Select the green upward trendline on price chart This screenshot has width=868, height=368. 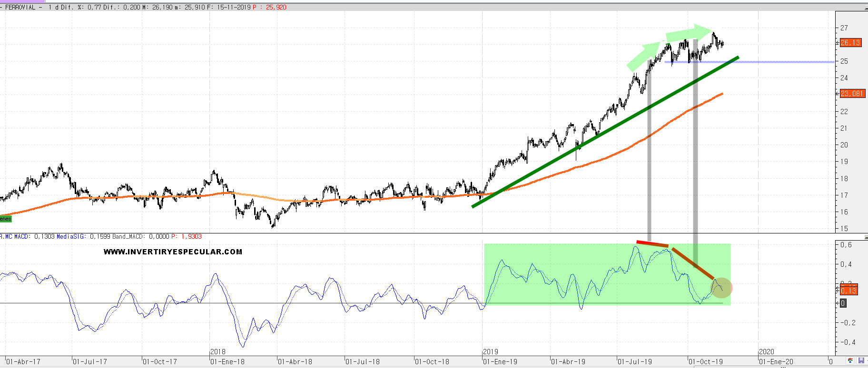604,133
